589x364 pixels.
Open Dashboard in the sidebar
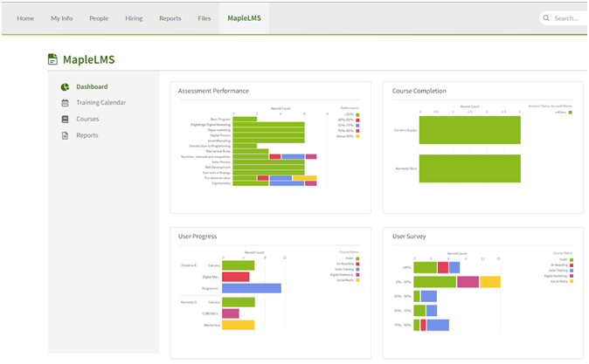pos(92,86)
